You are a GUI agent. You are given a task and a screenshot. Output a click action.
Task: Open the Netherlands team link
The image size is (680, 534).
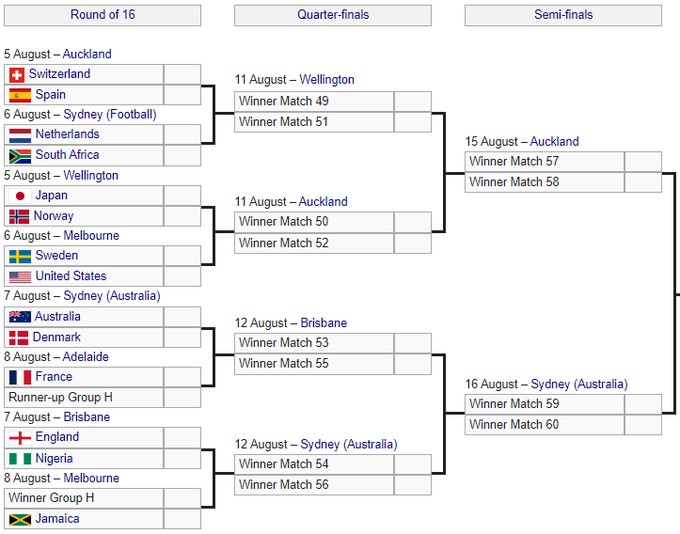(67, 134)
